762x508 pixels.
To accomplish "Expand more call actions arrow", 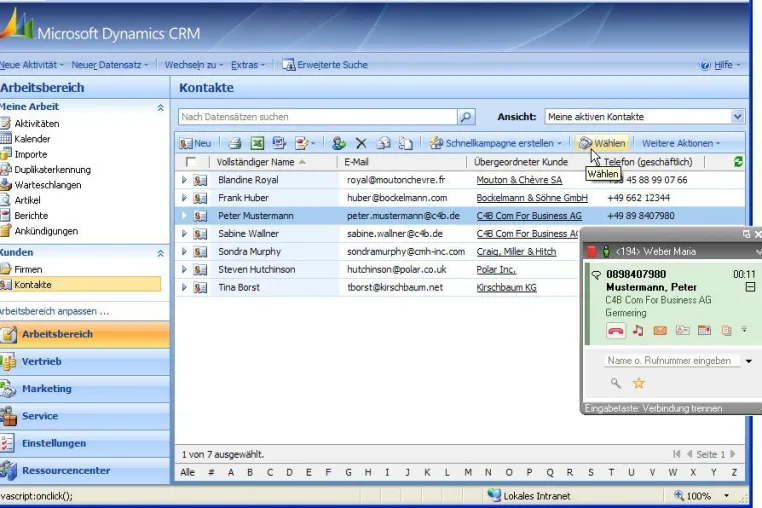I will [x=745, y=330].
